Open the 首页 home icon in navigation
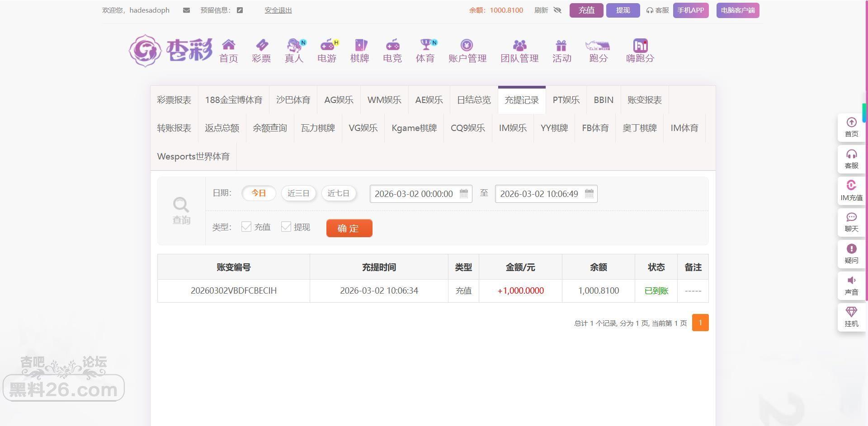868x426 pixels. tap(228, 45)
